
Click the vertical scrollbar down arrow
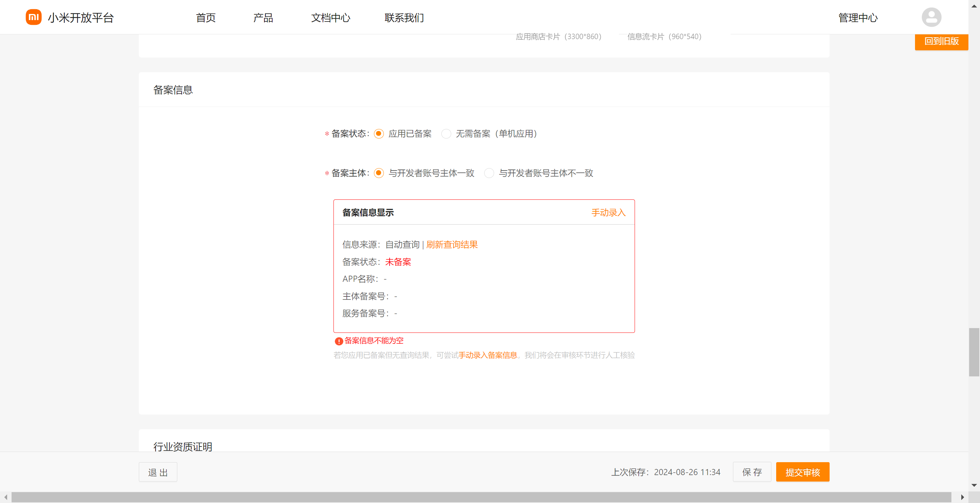pyautogui.click(x=974, y=485)
